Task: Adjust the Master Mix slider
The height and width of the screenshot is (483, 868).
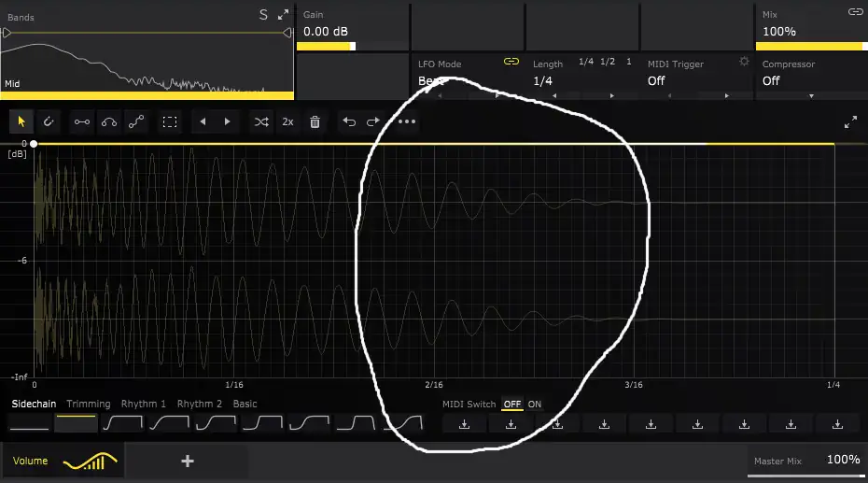Action: click(806, 476)
